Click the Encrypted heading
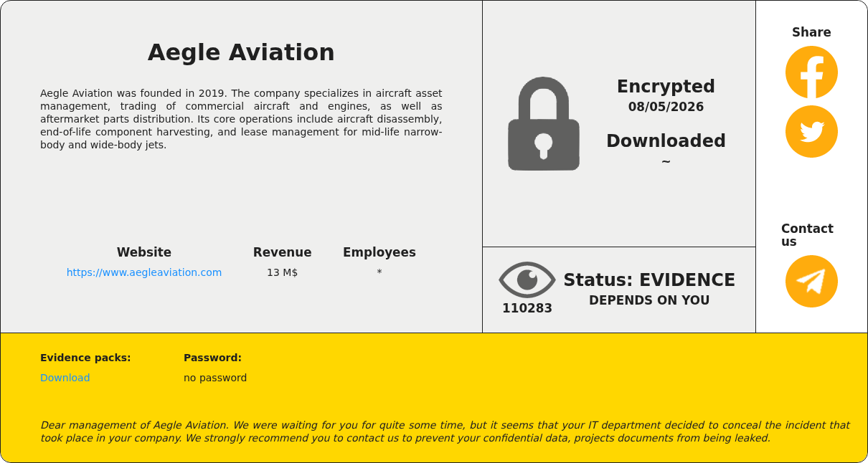The width and height of the screenshot is (868, 463). tap(666, 86)
